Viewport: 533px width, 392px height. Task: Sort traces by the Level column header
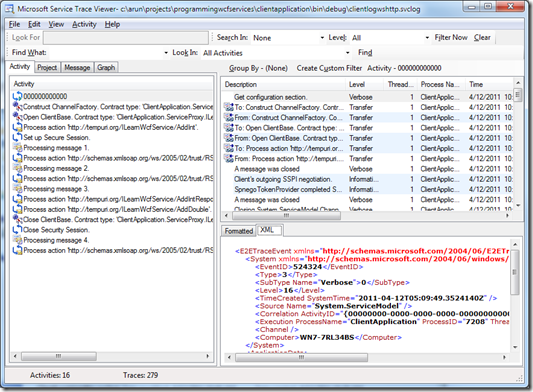tap(364, 84)
